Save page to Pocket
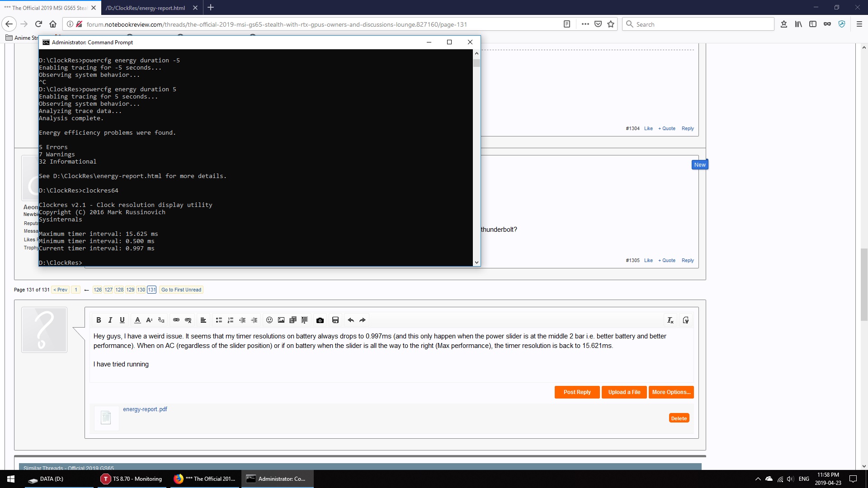This screenshot has height=488, width=868. 598,24
